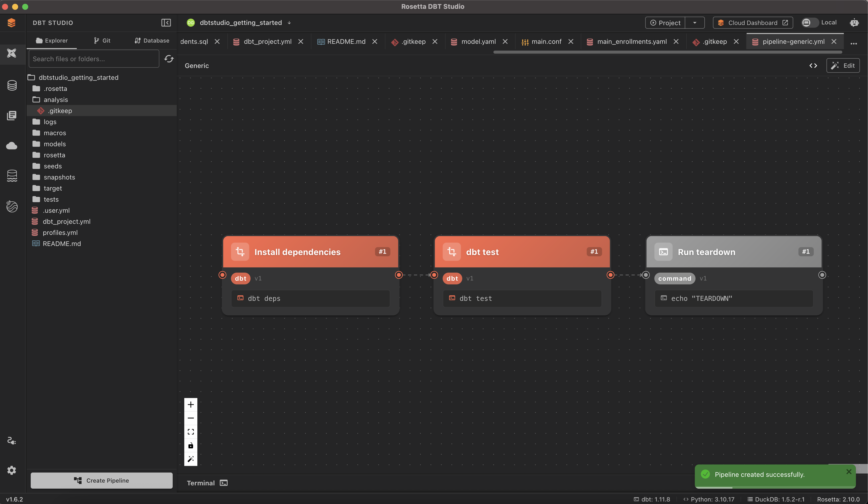
Task: Switch to the code view icon
Action: coord(813,65)
